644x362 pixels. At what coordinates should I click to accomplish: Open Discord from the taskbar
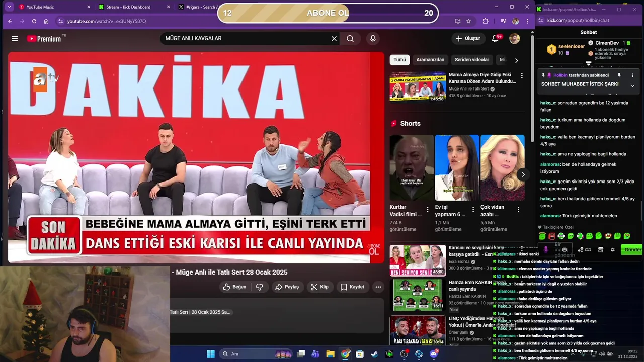[x=434, y=354]
